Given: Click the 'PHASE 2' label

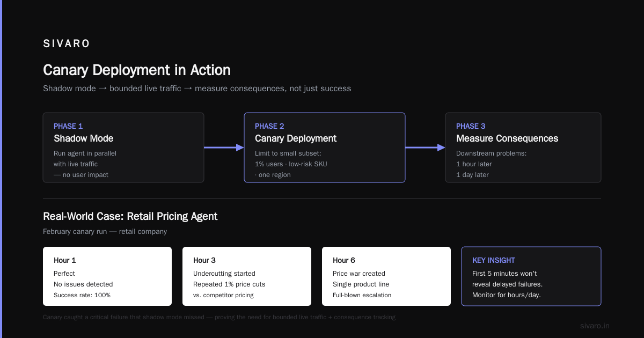Looking at the screenshot, I should click(x=269, y=126).
